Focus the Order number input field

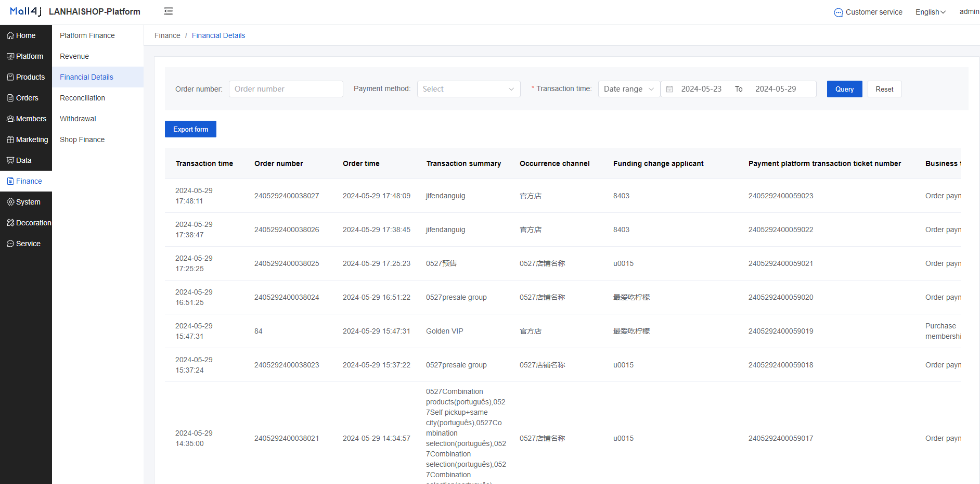(x=286, y=89)
